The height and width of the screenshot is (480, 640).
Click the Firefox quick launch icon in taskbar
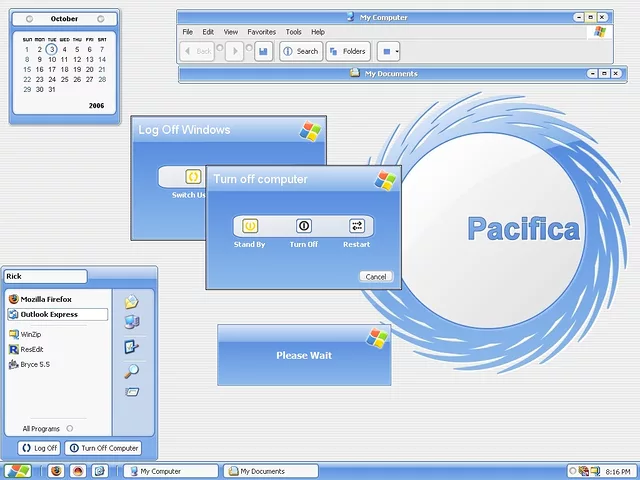tap(56, 471)
